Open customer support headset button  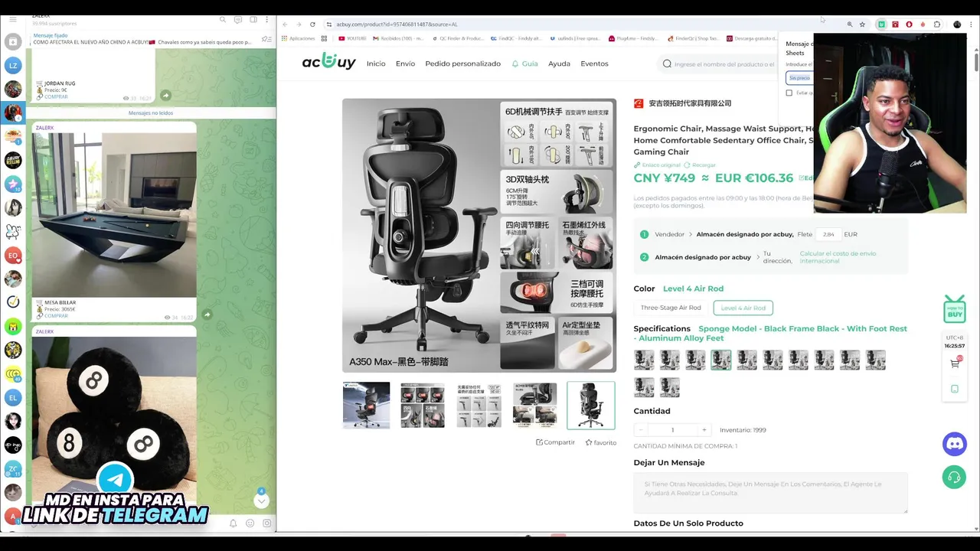point(954,477)
